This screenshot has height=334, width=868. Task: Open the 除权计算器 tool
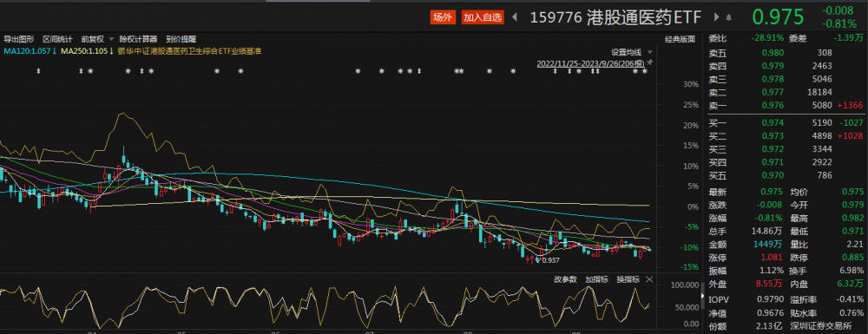coord(138,39)
